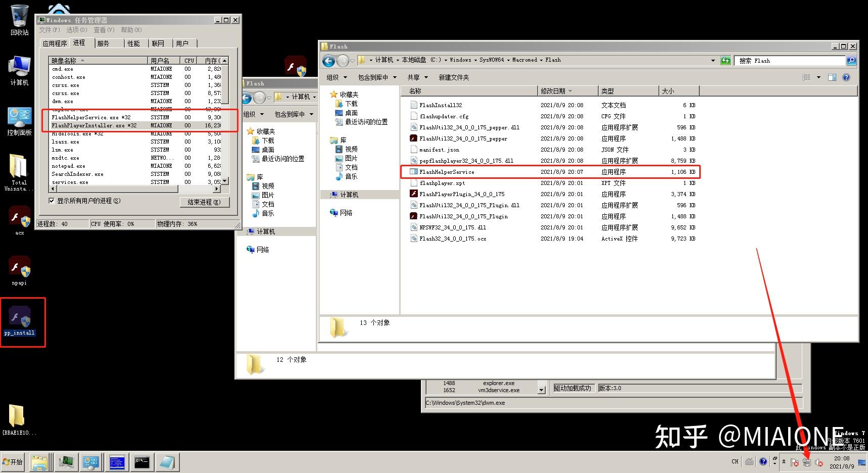Open the Recycle Bin desktop icon
The width and height of the screenshot is (868, 473).
pyautogui.click(x=19, y=19)
